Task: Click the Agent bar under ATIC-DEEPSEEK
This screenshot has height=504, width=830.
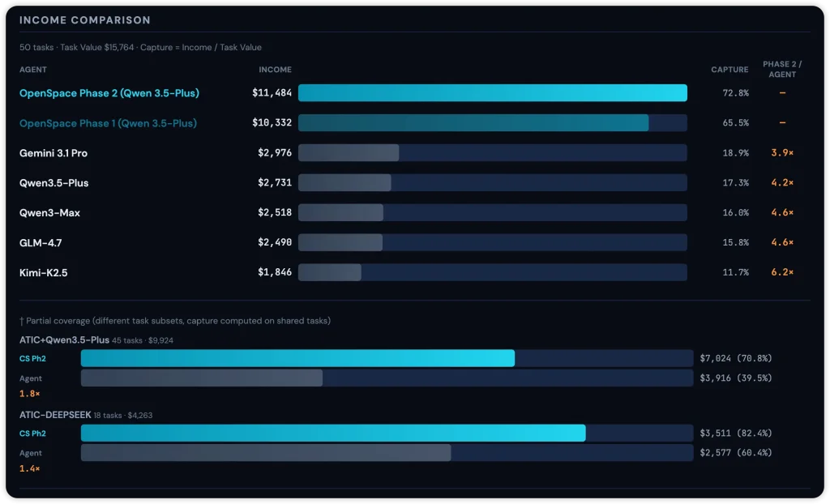Action: pos(266,453)
